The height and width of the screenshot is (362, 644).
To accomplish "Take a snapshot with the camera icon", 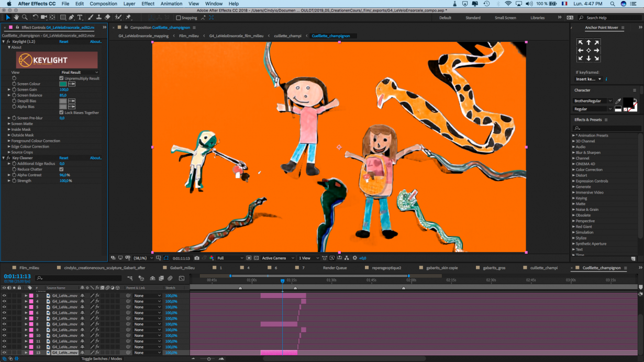I will (x=197, y=258).
